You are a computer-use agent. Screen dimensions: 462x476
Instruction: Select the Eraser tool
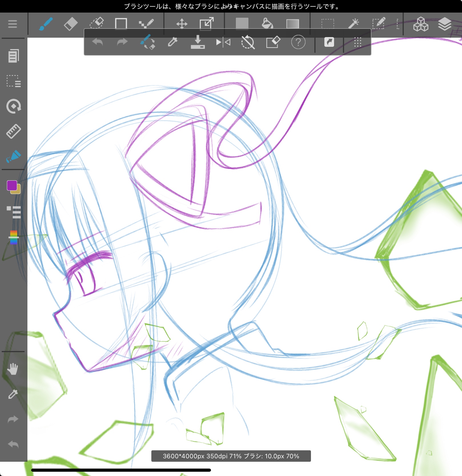pos(71,24)
